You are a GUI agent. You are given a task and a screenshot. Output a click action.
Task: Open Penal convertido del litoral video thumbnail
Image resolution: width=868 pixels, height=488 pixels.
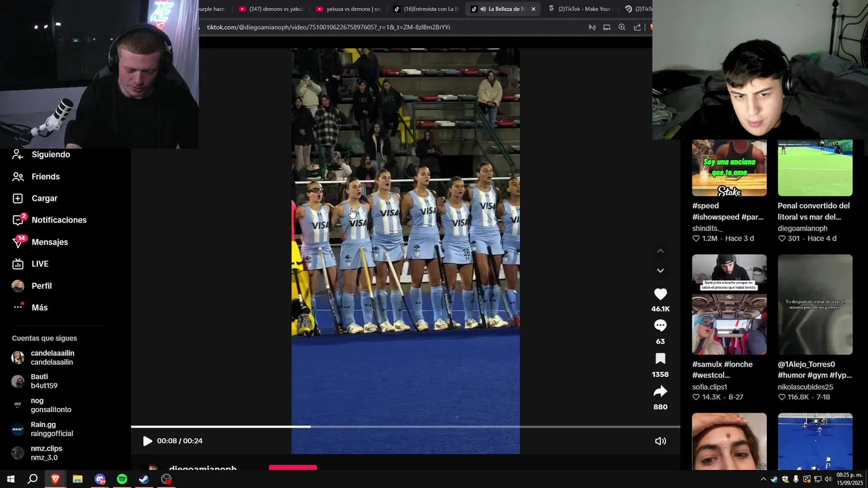coord(815,167)
